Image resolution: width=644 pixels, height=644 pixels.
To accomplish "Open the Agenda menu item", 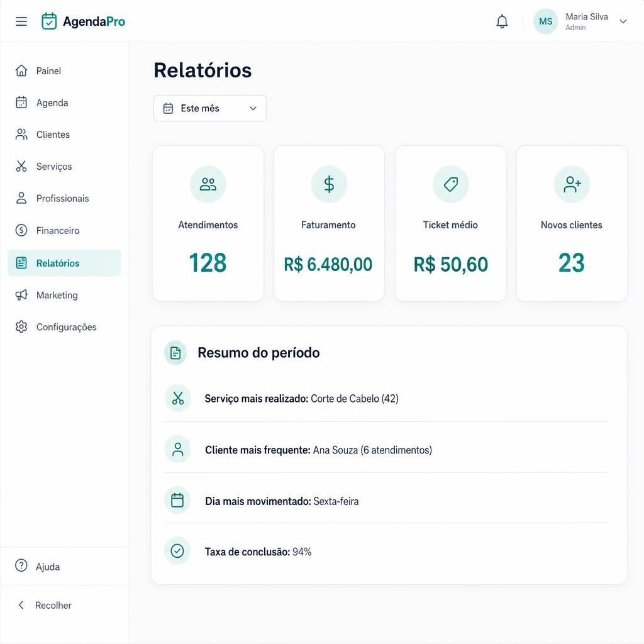I will point(52,103).
